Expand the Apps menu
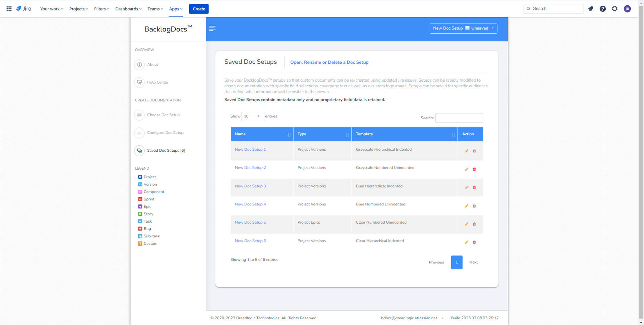The width and height of the screenshot is (644, 325). pos(176,9)
